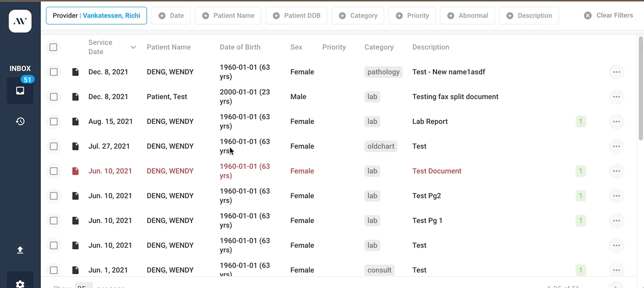Select the checkbox for Test Pg2 row
The image size is (644, 288).
point(54,196)
